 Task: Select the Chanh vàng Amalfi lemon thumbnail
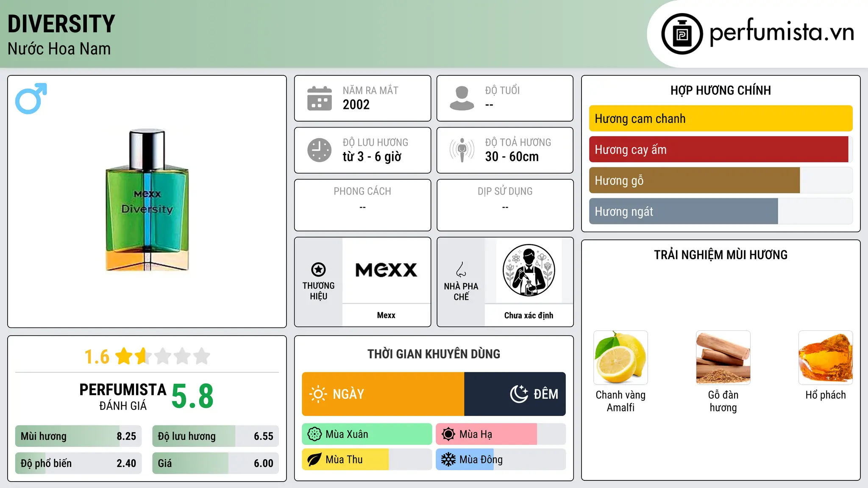(620, 358)
